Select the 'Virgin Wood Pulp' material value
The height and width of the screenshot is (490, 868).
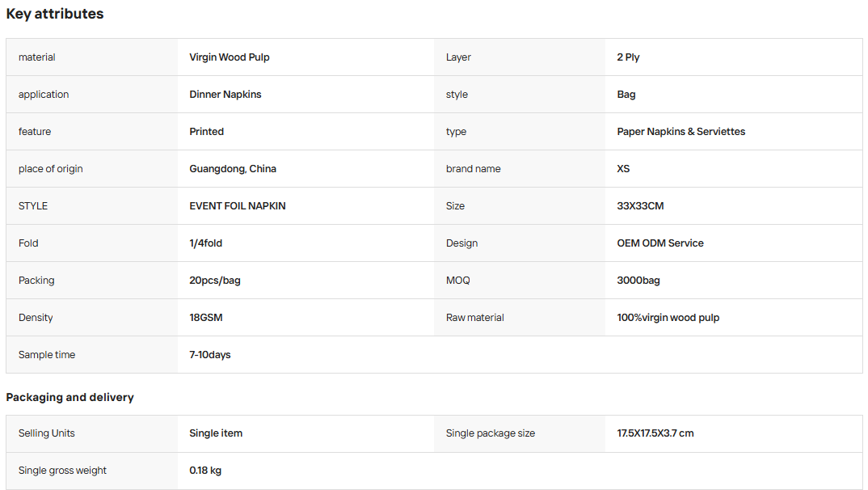tap(230, 57)
